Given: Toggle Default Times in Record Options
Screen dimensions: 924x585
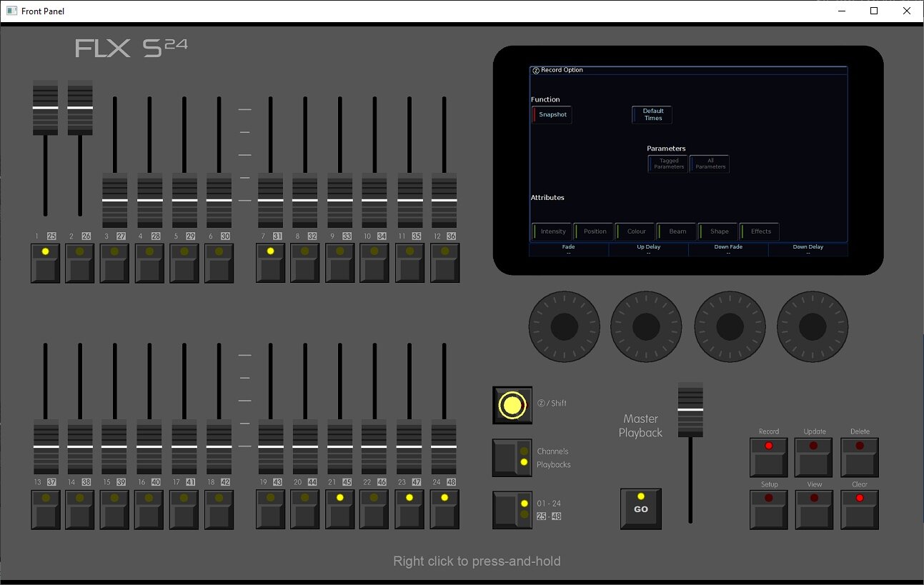Looking at the screenshot, I should pos(652,114).
